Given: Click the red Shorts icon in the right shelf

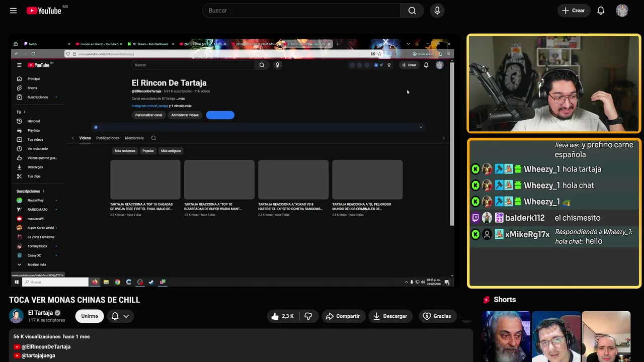Looking at the screenshot, I should pos(487,300).
